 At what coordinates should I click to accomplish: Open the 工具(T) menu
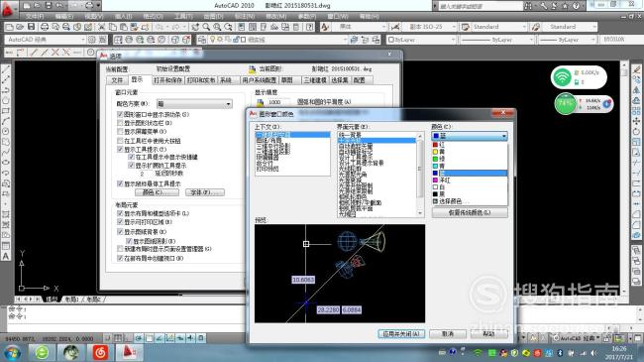[x=182, y=16]
